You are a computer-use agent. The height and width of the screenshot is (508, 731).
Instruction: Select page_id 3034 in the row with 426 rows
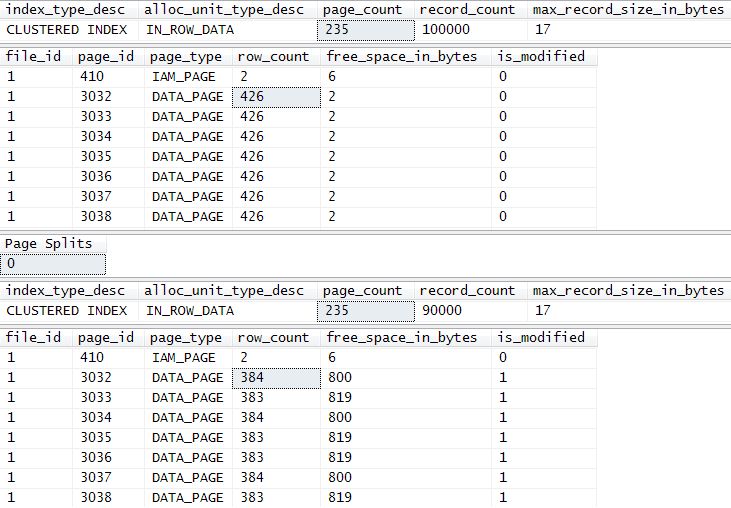[x=109, y=137]
